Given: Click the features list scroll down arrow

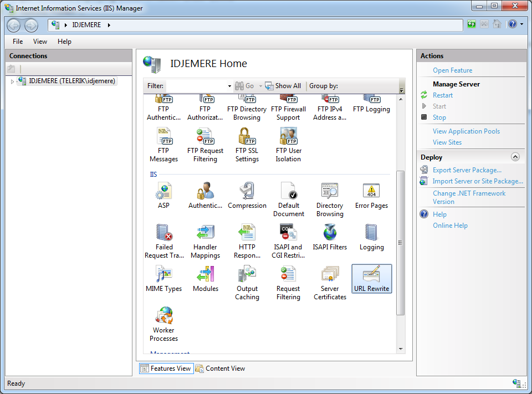Looking at the screenshot, I should (401, 349).
